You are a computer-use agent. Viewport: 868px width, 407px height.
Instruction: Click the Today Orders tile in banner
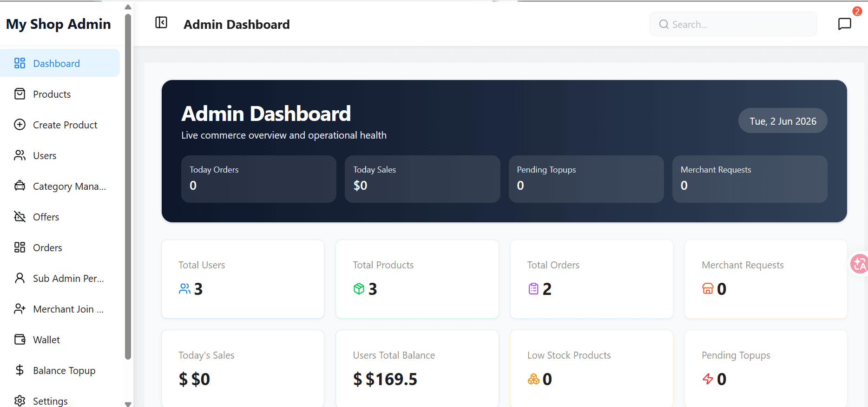[258, 179]
